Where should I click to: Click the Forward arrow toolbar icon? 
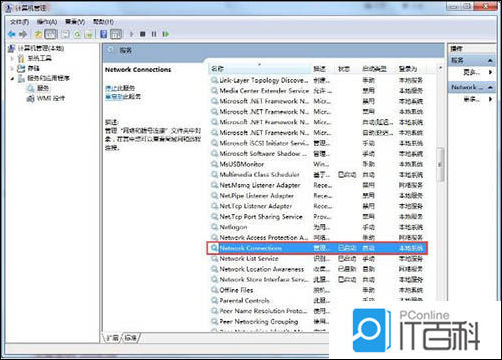(23, 34)
